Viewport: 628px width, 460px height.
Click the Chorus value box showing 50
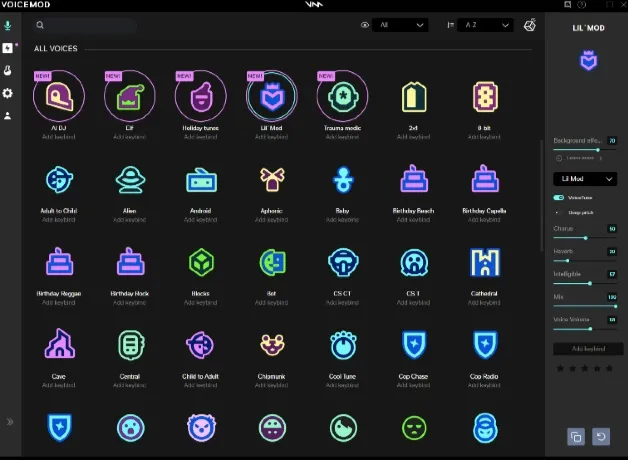[x=612, y=229]
